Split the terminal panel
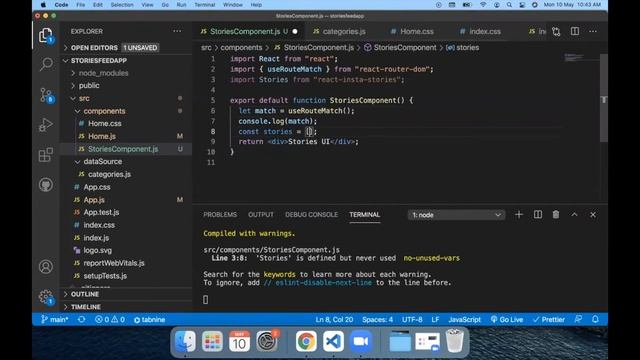The width and height of the screenshot is (640, 360). point(538,215)
